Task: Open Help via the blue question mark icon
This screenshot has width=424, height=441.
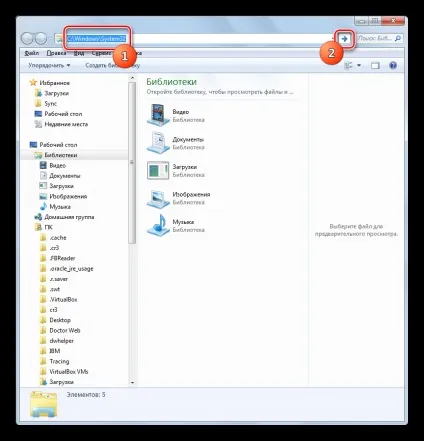Action: (393, 65)
